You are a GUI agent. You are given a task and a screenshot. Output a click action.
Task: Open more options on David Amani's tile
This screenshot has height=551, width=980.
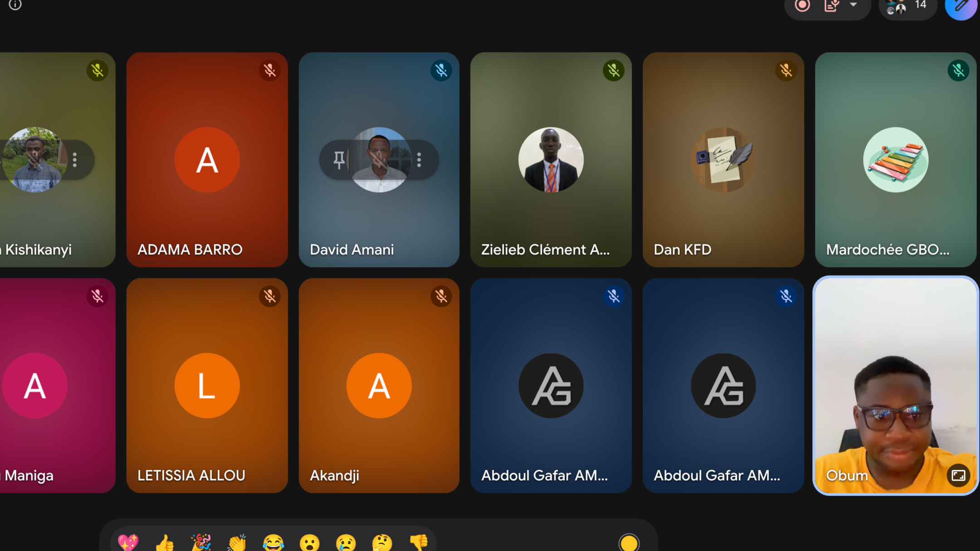pos(419,160)
